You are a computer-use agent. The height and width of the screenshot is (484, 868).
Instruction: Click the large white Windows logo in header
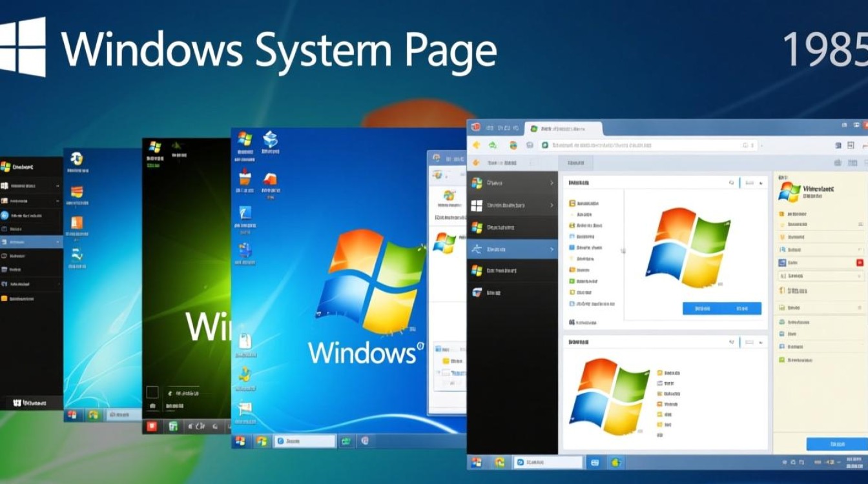click(23, 47)
